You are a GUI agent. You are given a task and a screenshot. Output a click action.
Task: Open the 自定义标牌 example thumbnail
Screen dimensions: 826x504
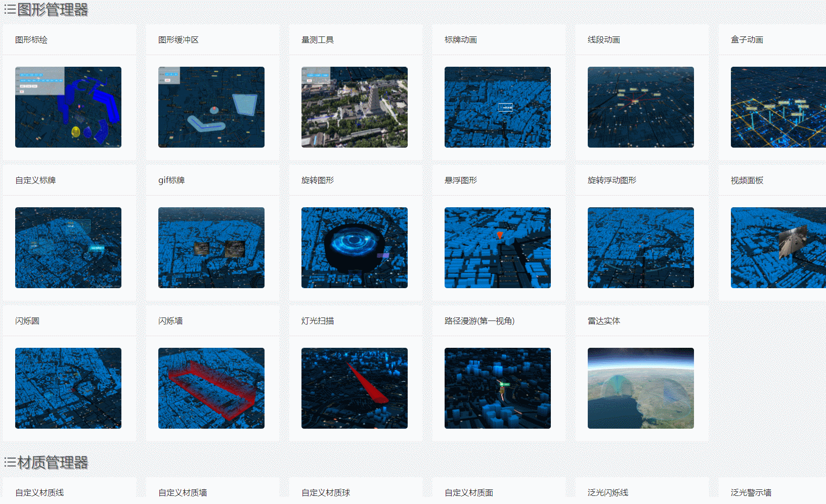click(68, 248)
